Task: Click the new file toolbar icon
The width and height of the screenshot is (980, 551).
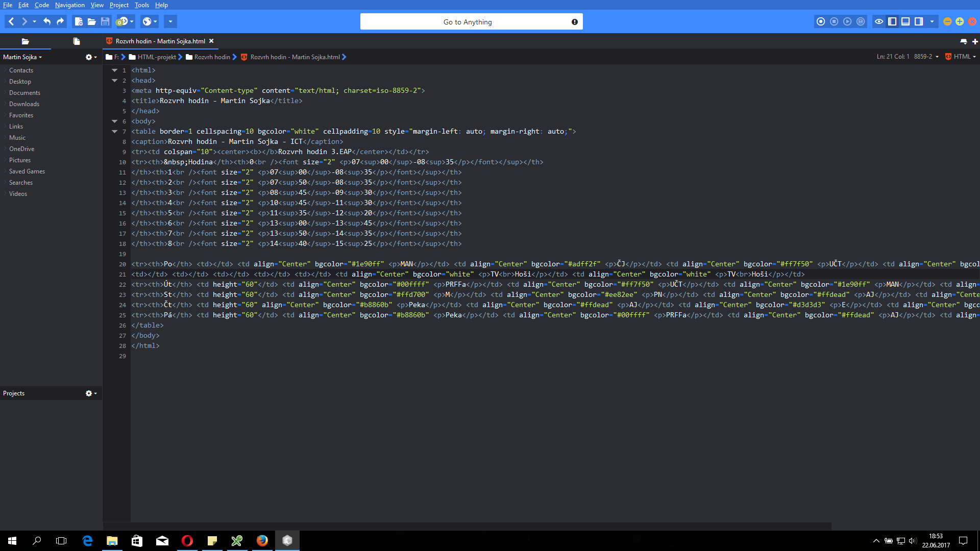Action: click(79, 21)
